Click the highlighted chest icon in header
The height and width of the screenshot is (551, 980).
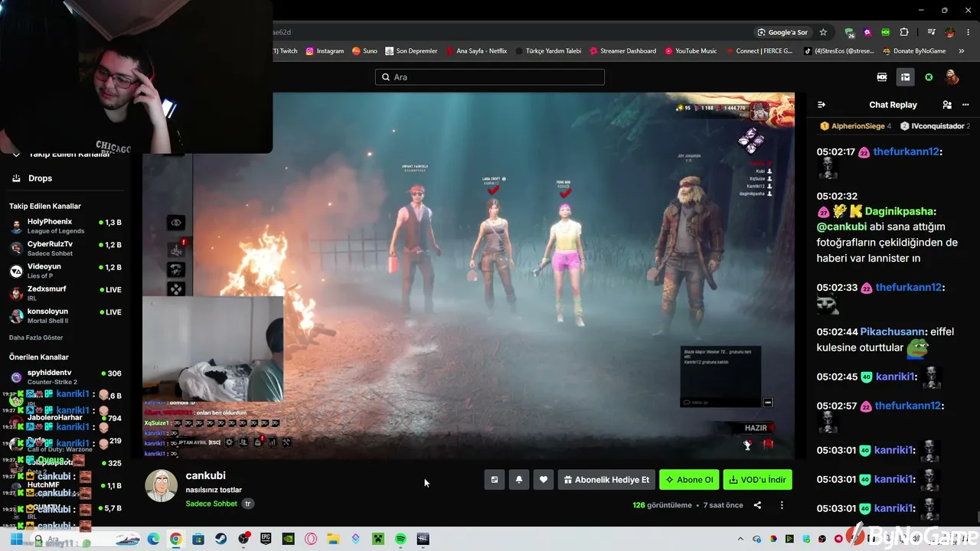[x=905, y=77]
